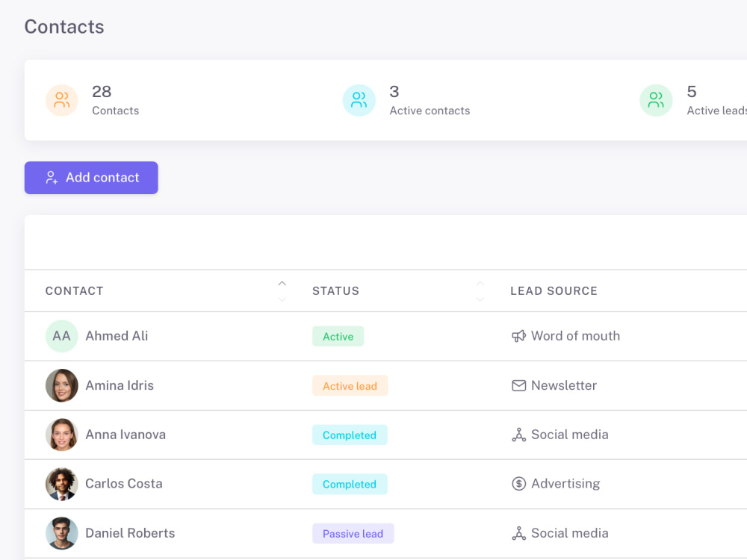Click Anna Ivanova's Completed status badge
This screenshot has height=560, width=747.
[x=350, y=435]
